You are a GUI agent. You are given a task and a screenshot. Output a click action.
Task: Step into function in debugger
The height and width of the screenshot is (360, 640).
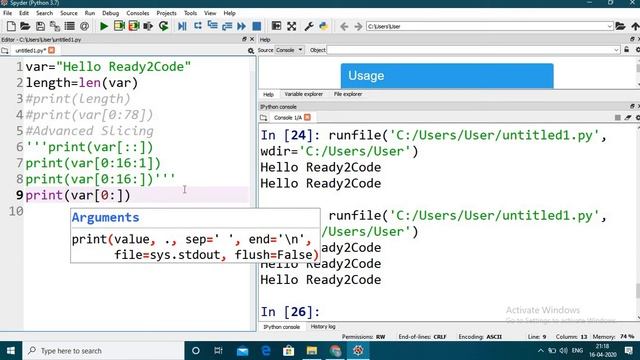tap(212, 26)
